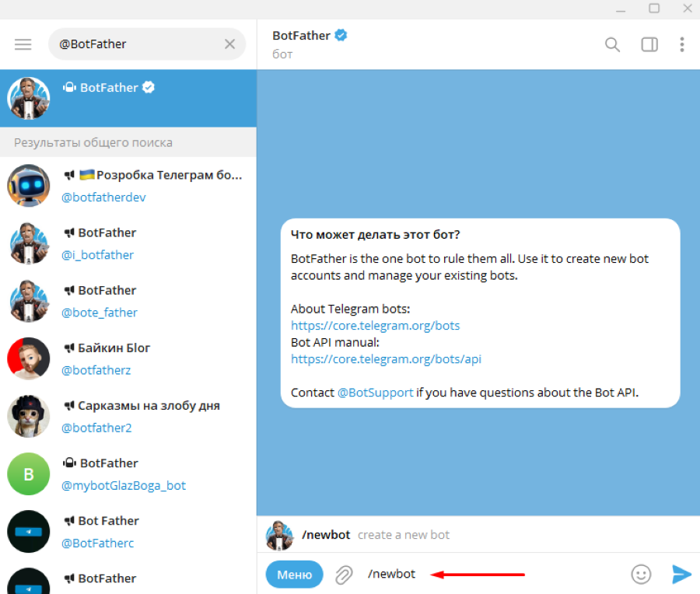Open the @i_botfather channel result
The width and height of the screenshot is (700, 594).
click(128, 243)
